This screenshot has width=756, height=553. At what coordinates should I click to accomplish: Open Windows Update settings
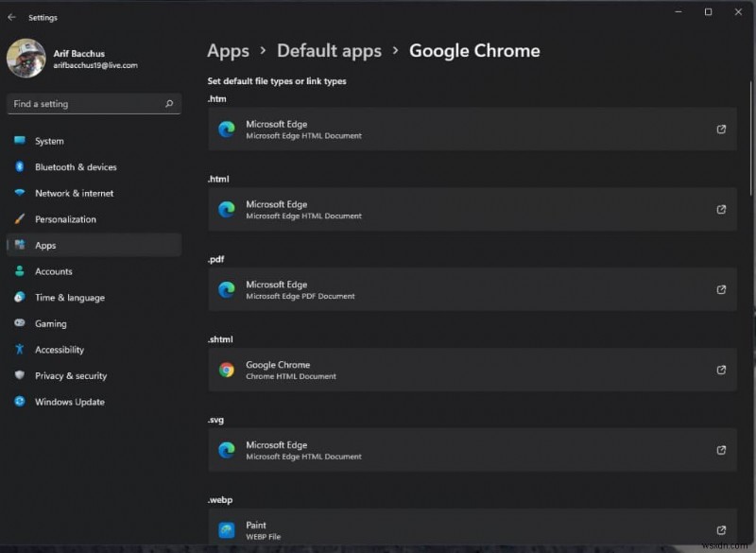[68, 401]
